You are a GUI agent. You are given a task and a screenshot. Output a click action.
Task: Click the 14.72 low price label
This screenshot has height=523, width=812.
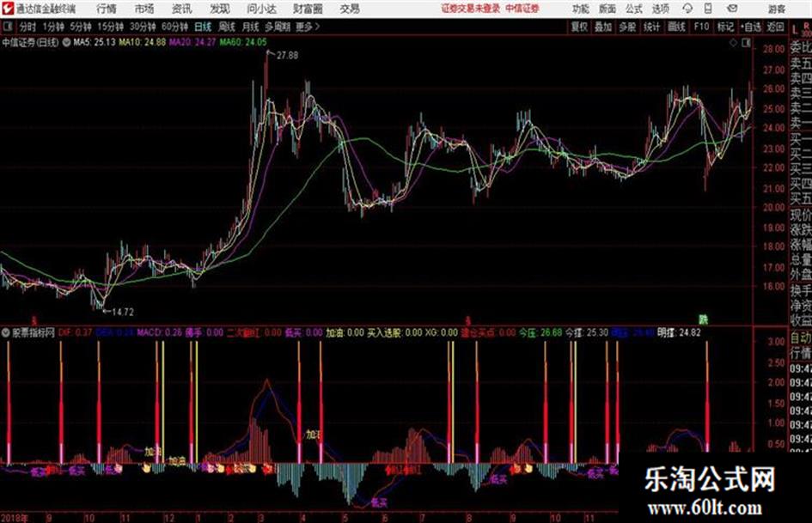123,312
